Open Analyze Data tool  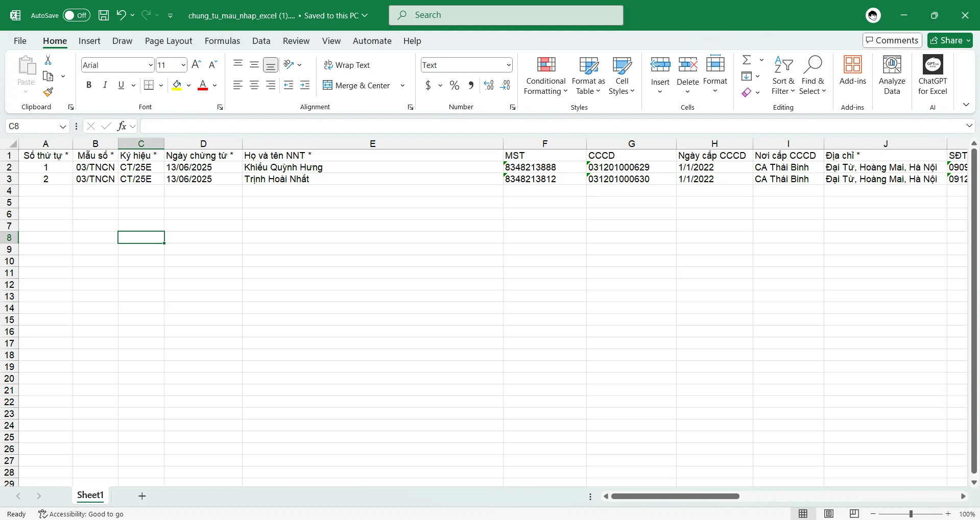pyautogui.click(x=892, y=76)
